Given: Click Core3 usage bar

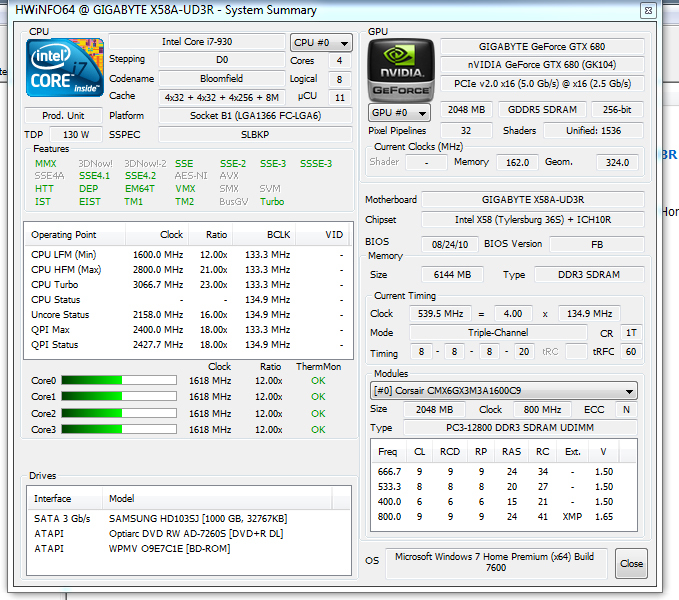Looking at the screenshot, I should tap(119, 429).
